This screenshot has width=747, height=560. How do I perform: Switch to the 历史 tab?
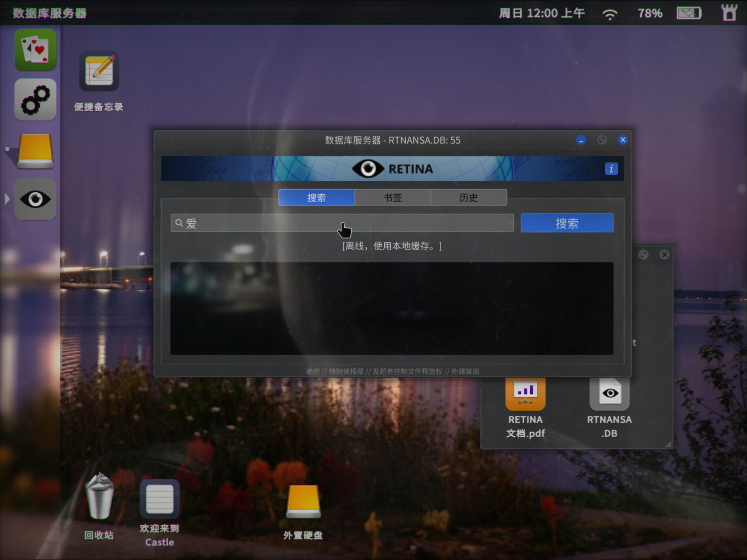pyautogui.click(x=469, y=198)
